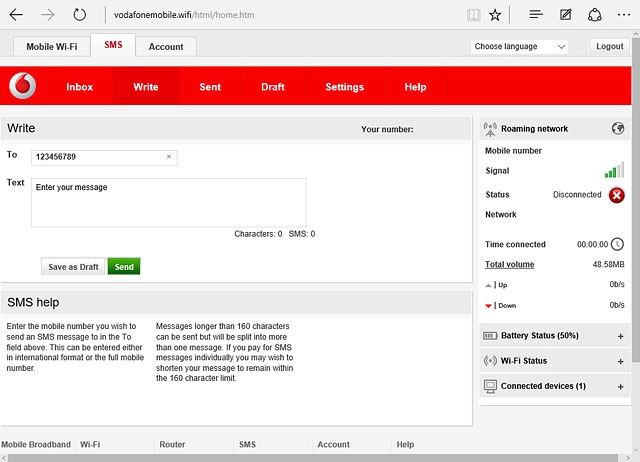Click into the message text area
Screen dimensions: 640x462
tap(168, 203)
